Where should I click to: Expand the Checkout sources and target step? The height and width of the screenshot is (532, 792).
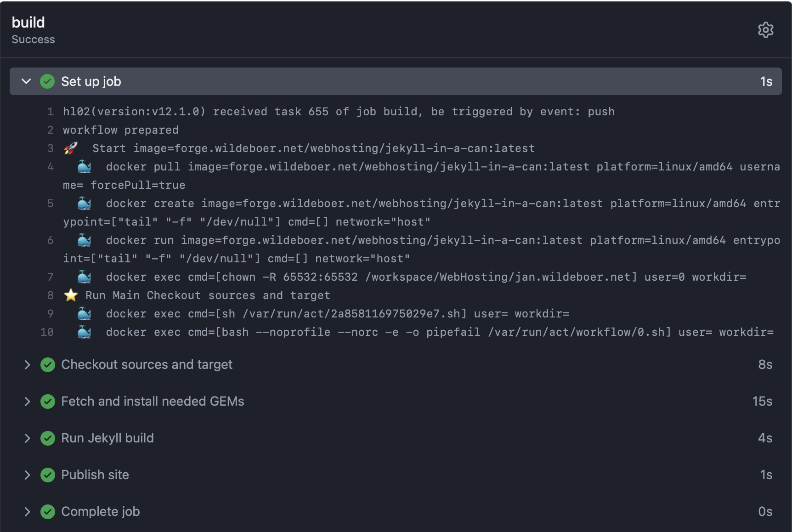(27, 364)
